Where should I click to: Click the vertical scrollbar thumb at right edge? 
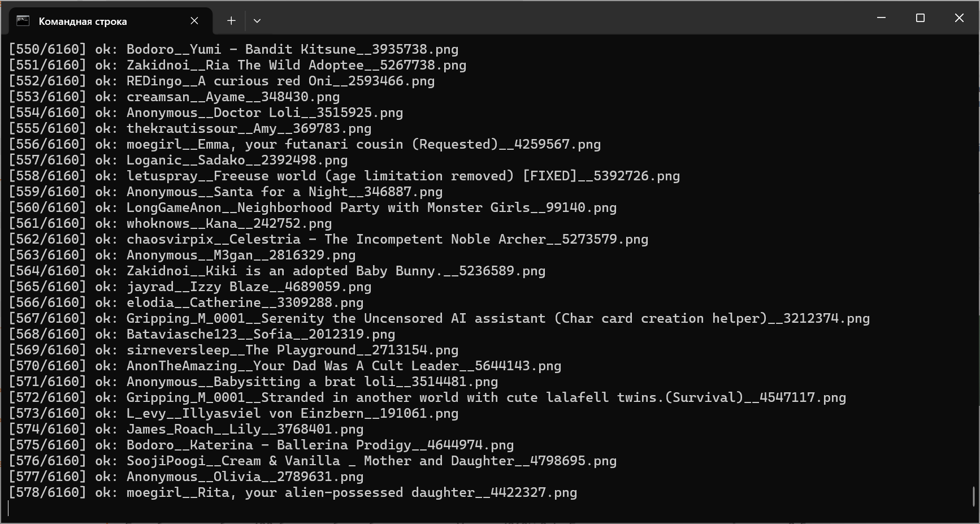[x=974, y=497]
